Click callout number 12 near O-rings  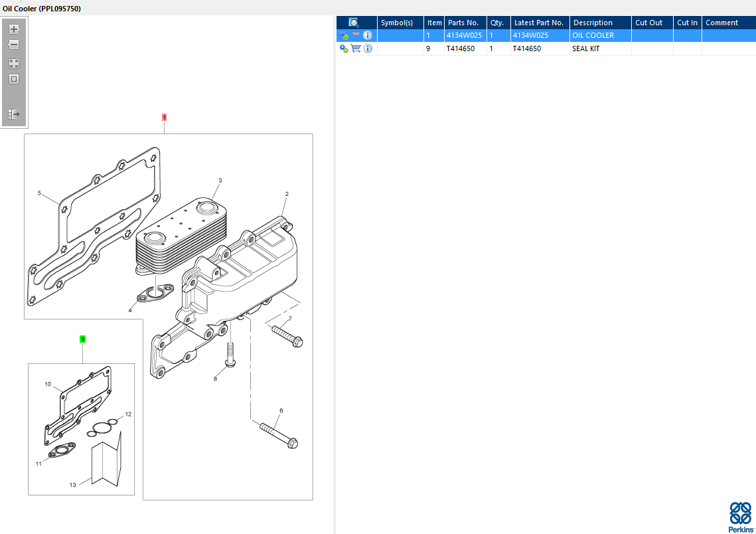(128, 414)
